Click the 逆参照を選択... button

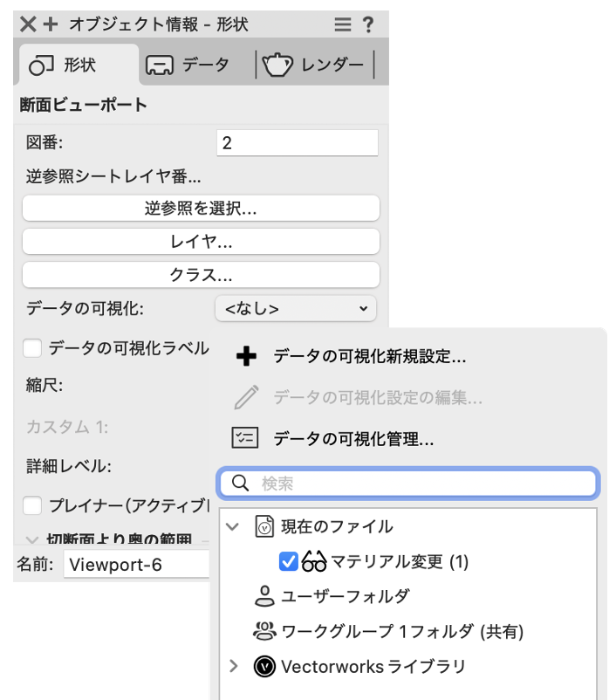[201, 209]
